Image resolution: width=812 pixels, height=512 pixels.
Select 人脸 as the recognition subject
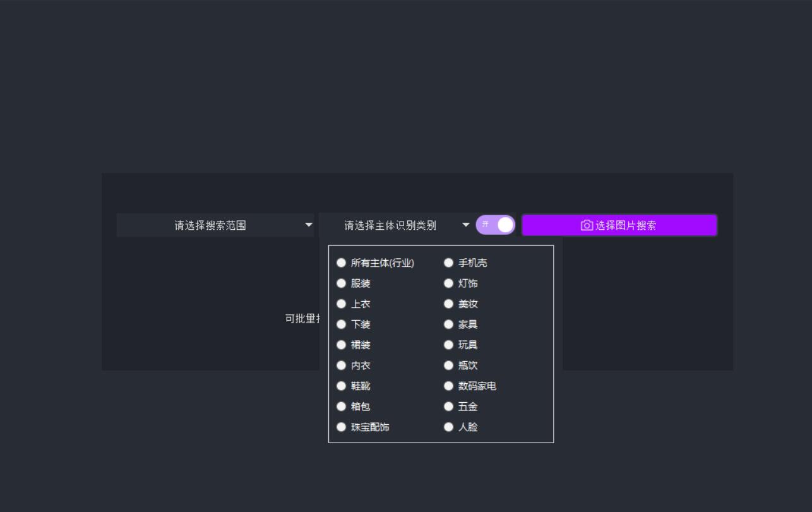(448, 427)
